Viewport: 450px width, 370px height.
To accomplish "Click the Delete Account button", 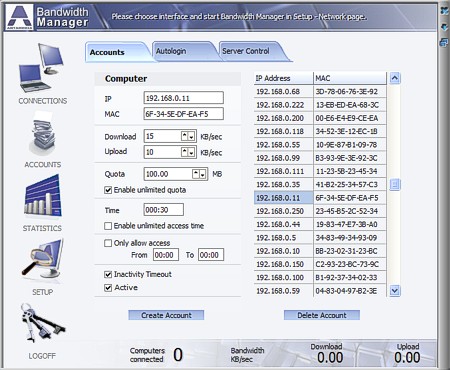I will [x=322, y=315].
